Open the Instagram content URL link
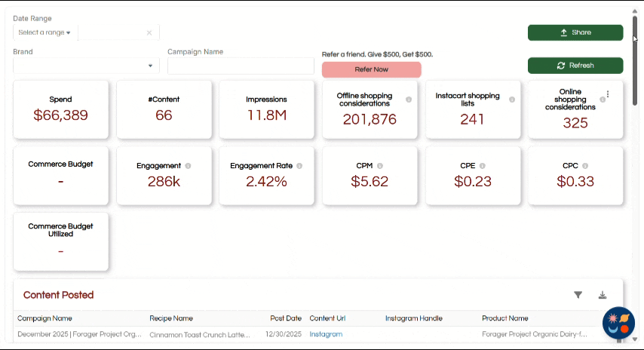This screenshot has height=350, width=644. (326, 334)
